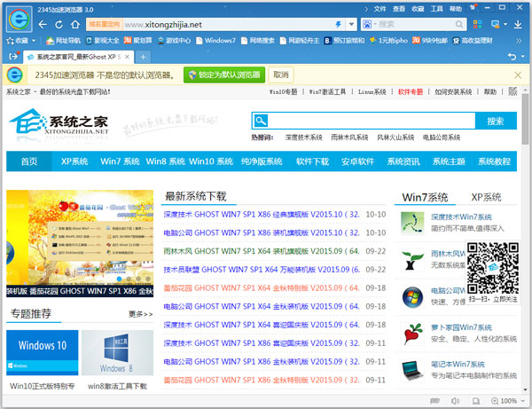This screenshot has height=409, width=532.
Task: Expand the 收藏 bookmarks dropdown arrow
Action: tap(34, 41)
